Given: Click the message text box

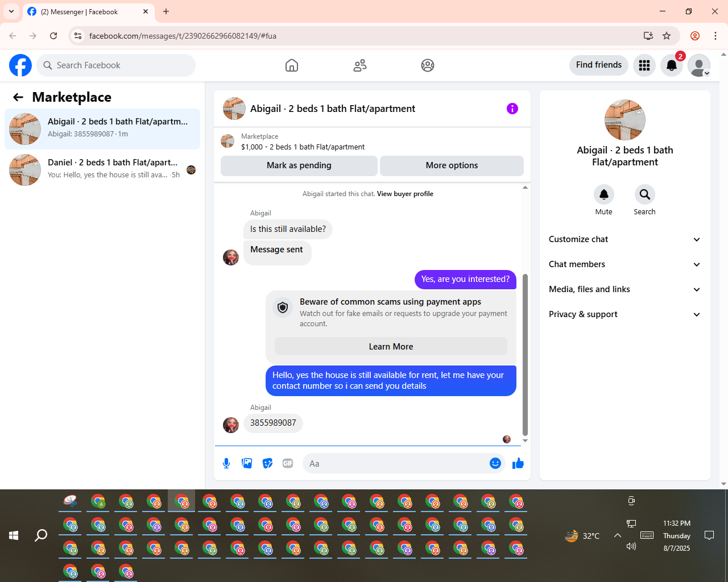Looking at the screenshot, I should (x=396, y=463).
